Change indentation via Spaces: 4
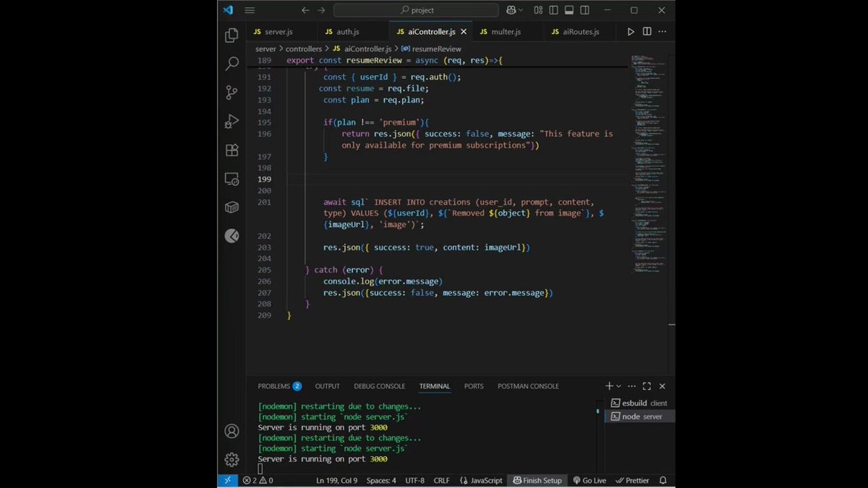Image resolution: width=868 pixels, height=488 pixels. click(381, 480)
